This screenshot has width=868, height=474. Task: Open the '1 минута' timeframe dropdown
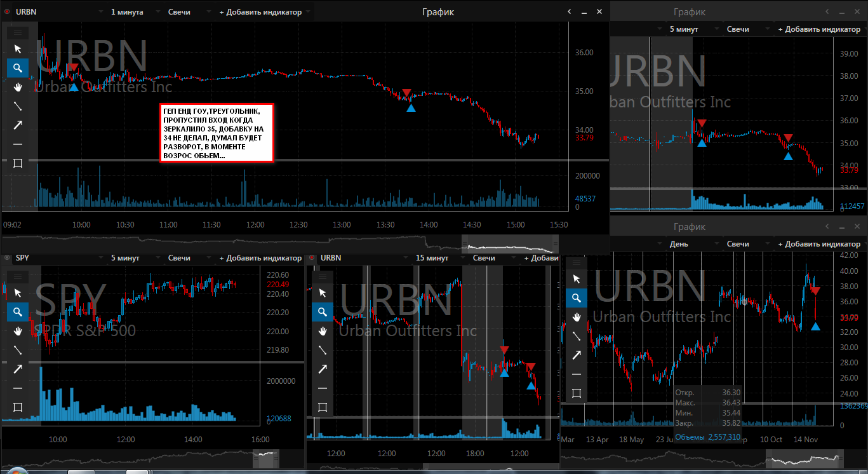point(135,12)
